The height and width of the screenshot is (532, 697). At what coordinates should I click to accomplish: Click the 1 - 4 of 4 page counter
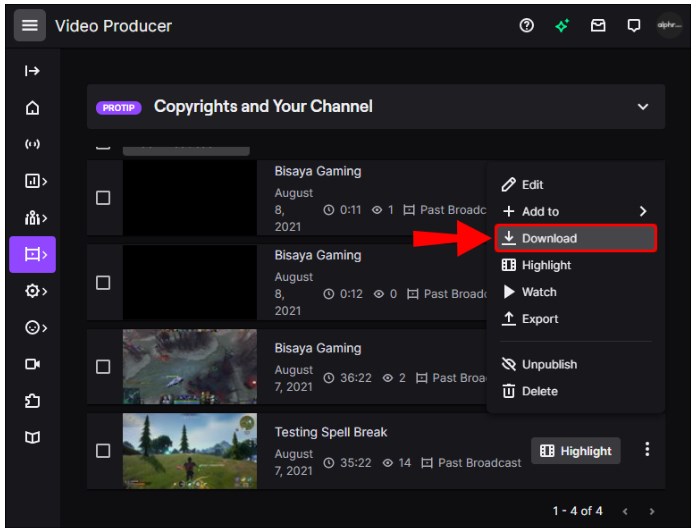click(x=577, y=511)
